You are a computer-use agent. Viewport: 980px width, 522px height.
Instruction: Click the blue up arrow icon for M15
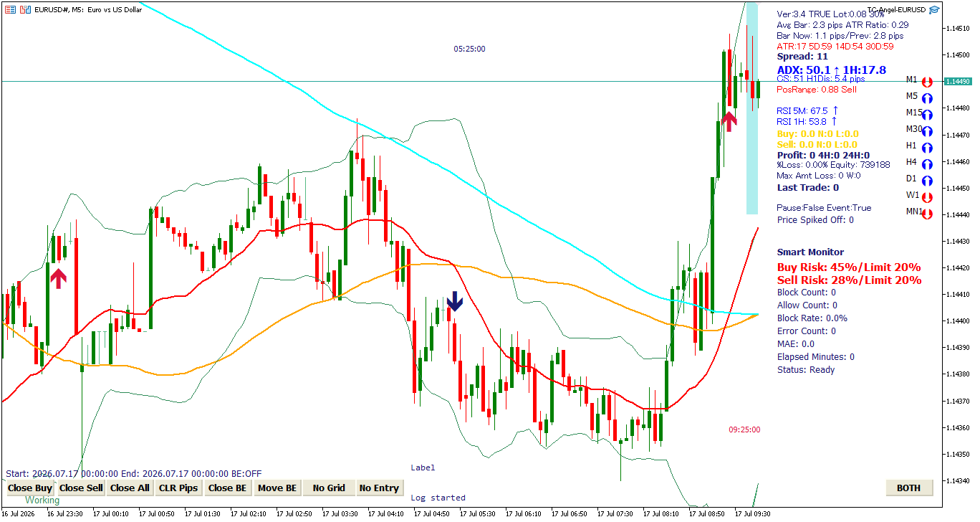pos(927,115)
